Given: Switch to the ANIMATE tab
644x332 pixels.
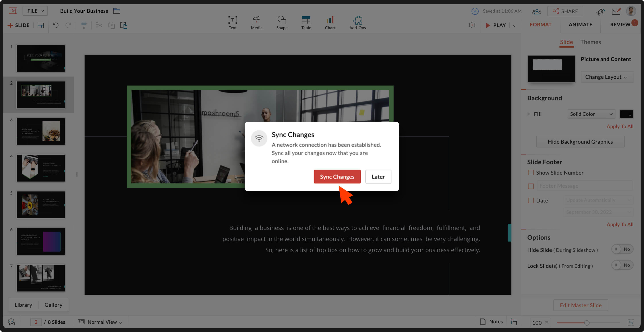Looking at the screenshot, I should tap(580, 25).
